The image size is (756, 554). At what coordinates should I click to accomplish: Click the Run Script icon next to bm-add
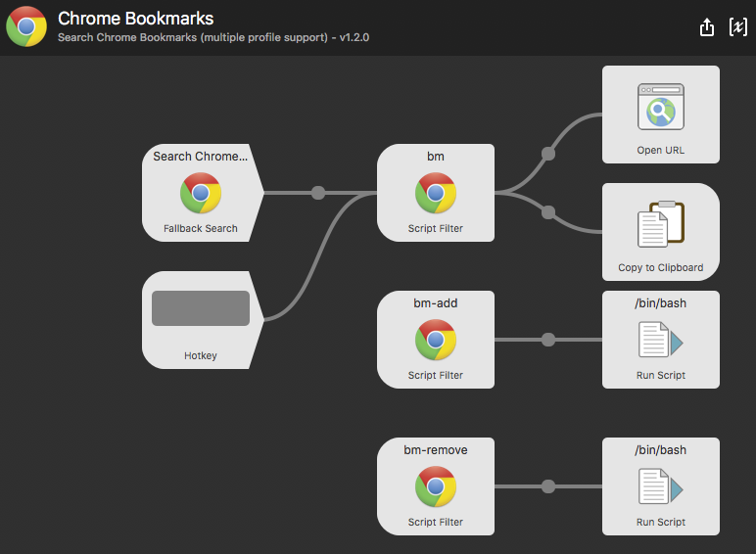click(661, 341)
